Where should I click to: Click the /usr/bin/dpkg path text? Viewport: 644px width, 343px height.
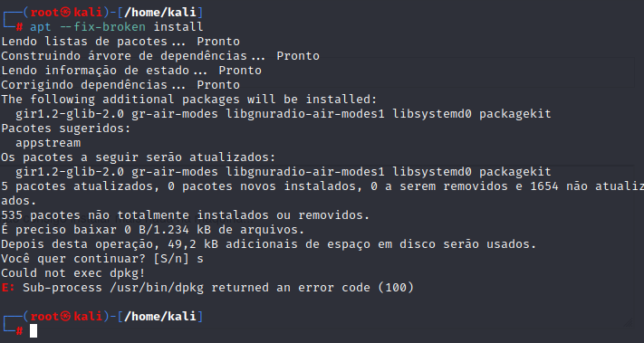(157, 288)
